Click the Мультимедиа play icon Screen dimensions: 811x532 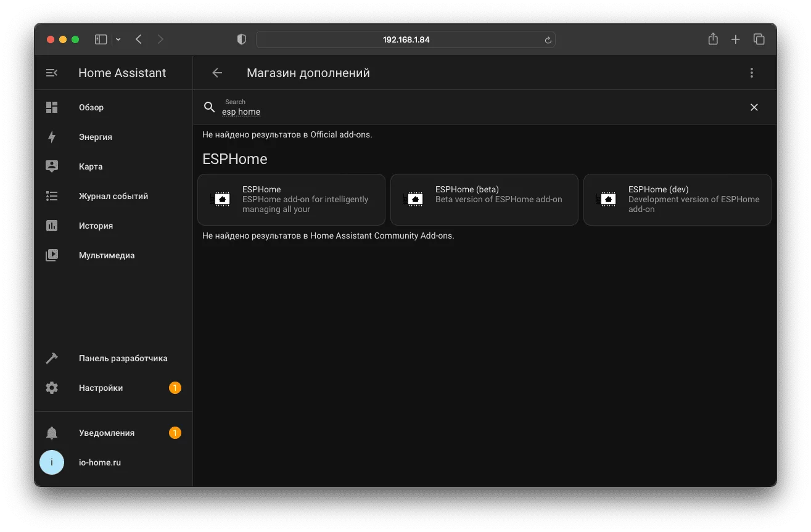click(x=52, y=255)
